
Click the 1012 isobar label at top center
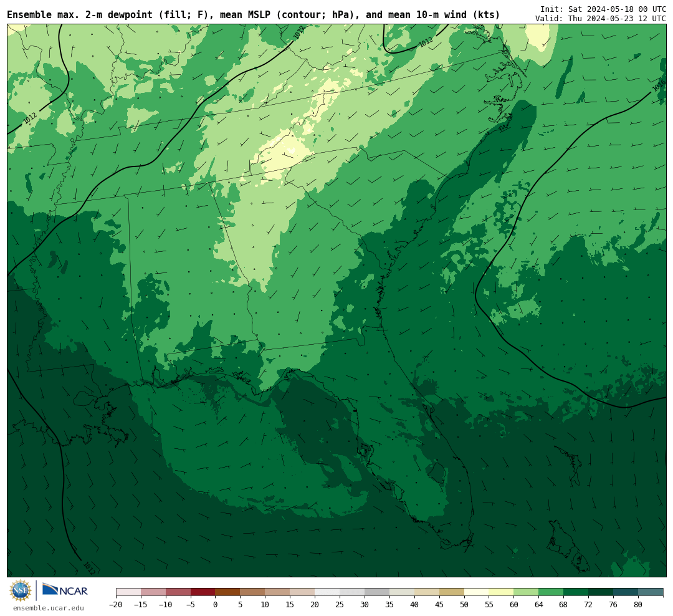click(299, 32)
